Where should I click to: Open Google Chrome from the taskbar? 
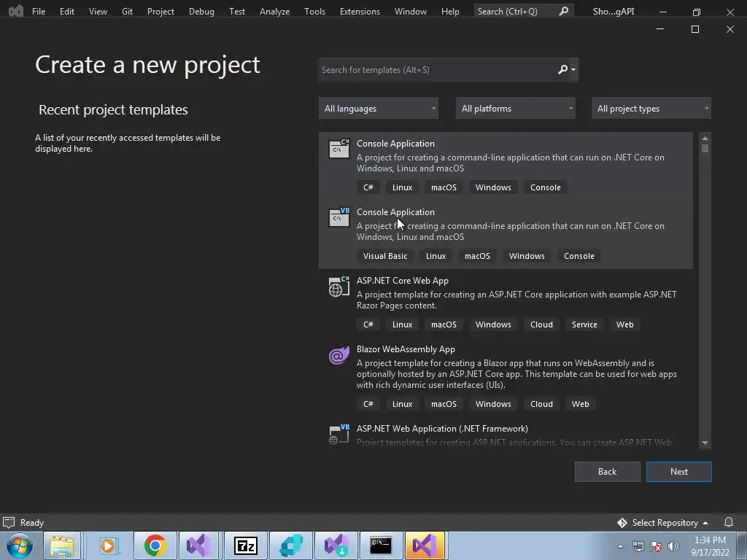[155, 545]
